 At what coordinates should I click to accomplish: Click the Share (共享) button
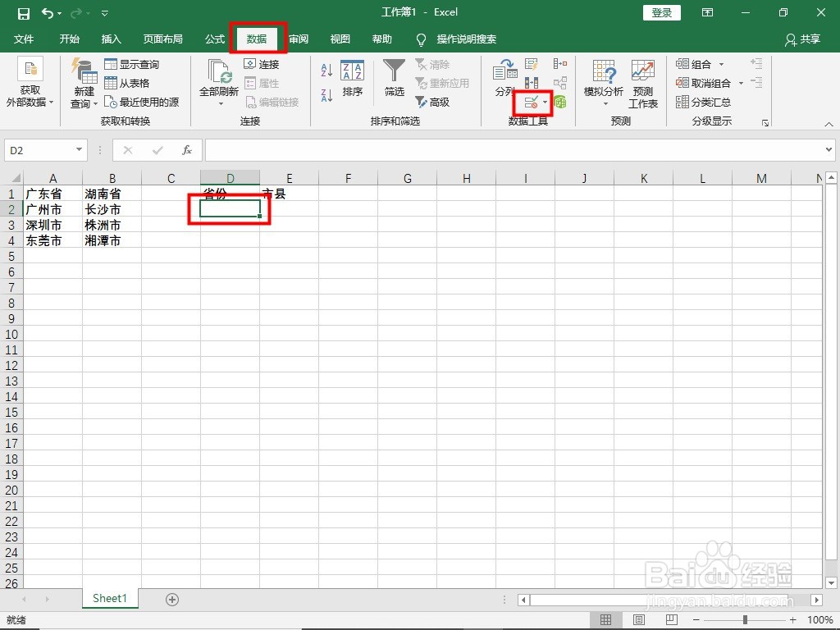(x=803, y=39)
